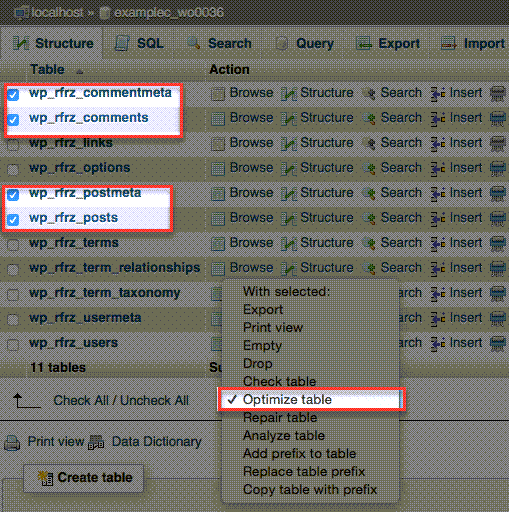This screenshot has width=509, height=512.
Task: Select Check table menu option
Action: tap(311, 381)
